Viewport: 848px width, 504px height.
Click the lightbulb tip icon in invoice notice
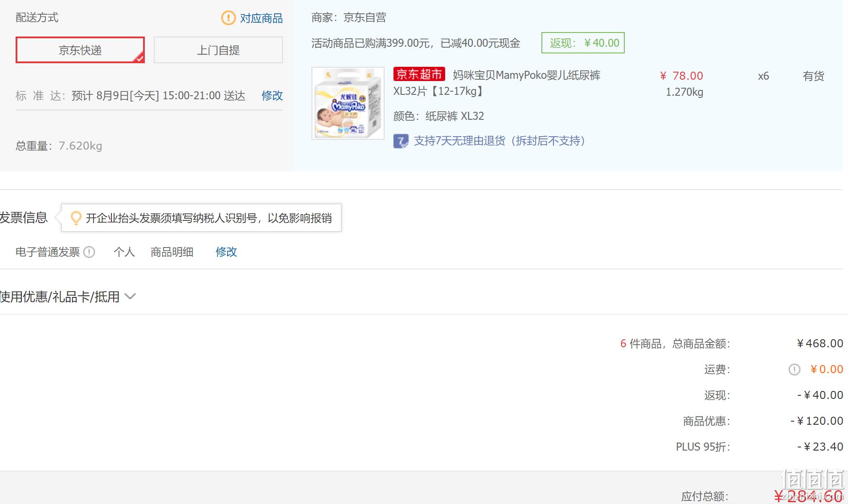click(76, 218)
